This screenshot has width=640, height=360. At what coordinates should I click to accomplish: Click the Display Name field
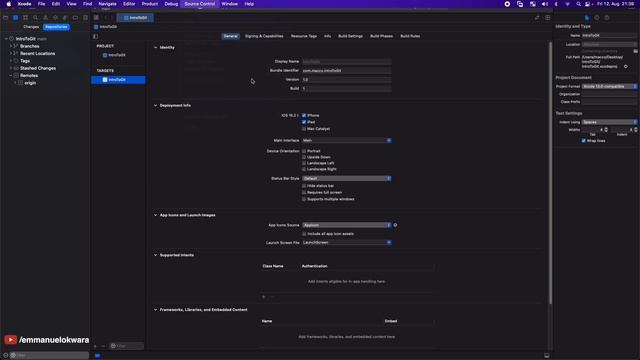click(347, 62)
